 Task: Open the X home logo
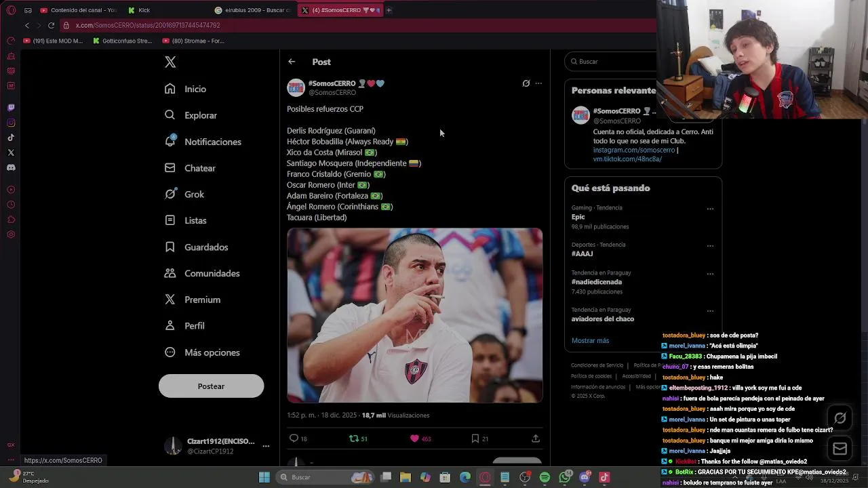click(x=170, y=62)
